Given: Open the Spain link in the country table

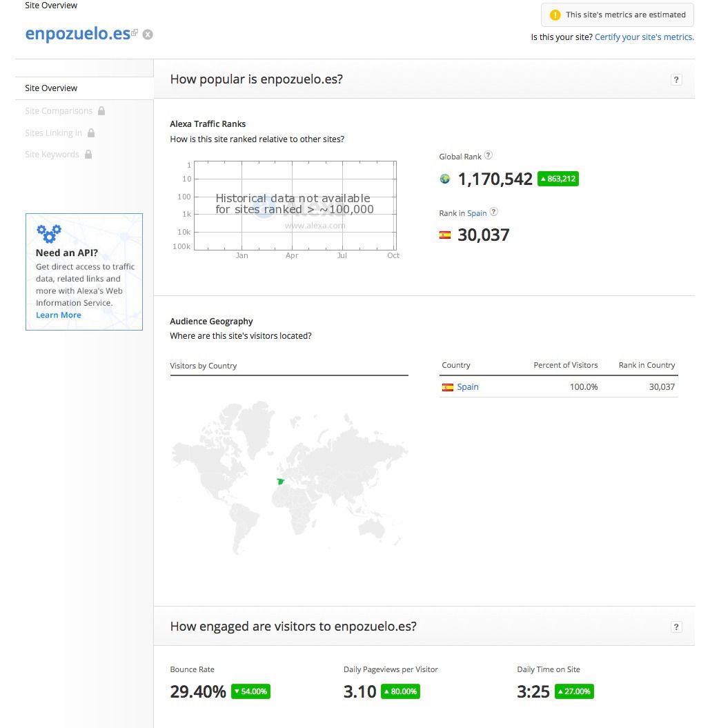Looking at the screenshot, I should 468,386.
